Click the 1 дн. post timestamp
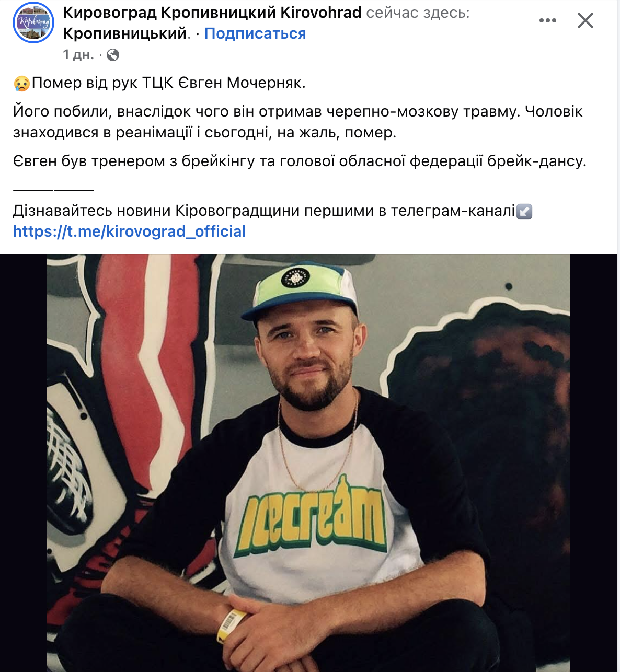620x672 pixels. tap(78, 54)
